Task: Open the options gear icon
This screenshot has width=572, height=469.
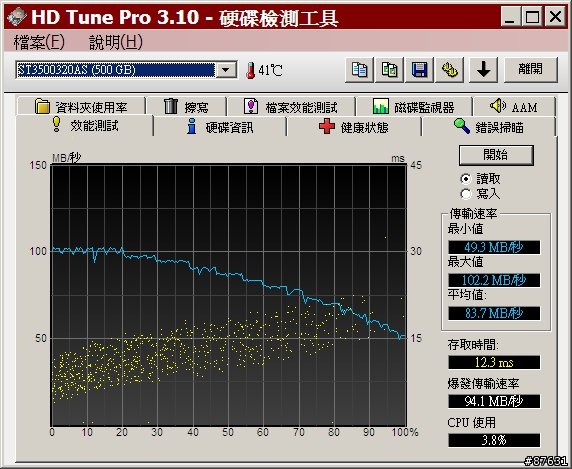Action: tap(450, 69)
